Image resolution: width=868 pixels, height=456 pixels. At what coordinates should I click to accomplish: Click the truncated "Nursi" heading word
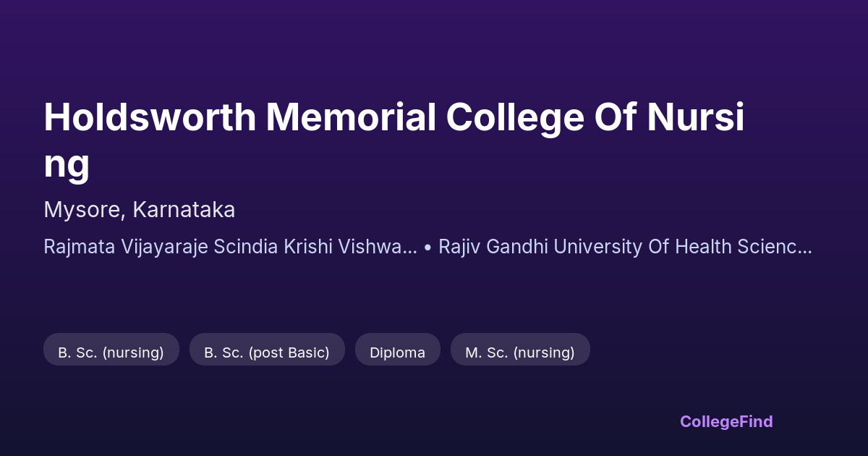tap(695, 118)
